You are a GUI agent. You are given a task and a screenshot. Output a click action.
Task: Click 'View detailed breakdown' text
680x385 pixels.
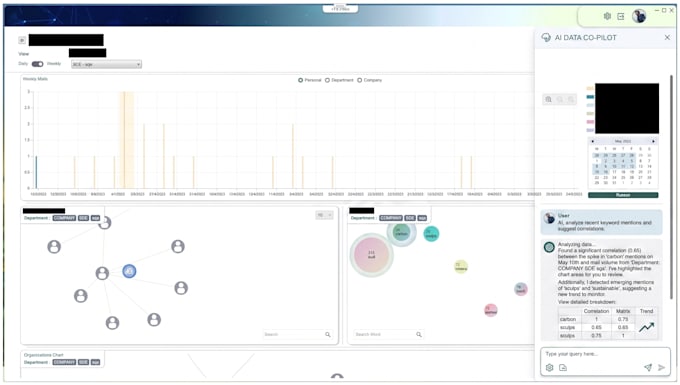[586, 302]
